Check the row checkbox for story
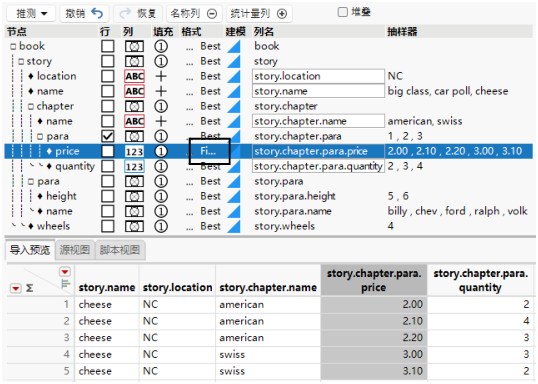 (x=108, y=61)
